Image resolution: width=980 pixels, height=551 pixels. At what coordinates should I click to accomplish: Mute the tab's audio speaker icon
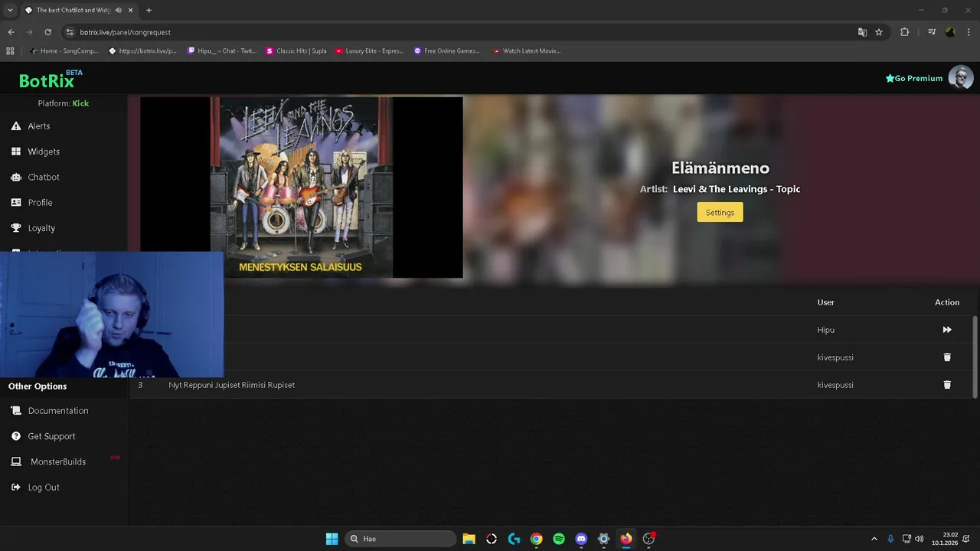119,10
